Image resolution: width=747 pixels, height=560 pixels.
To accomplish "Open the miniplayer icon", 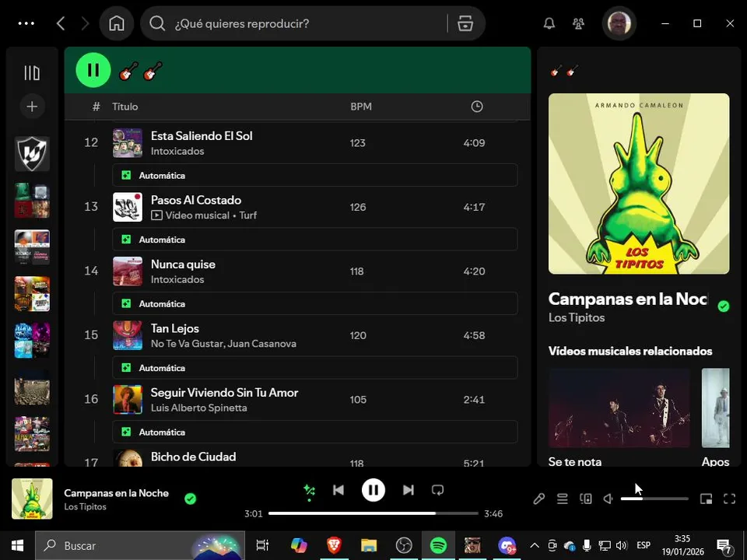I will [706, 499].
